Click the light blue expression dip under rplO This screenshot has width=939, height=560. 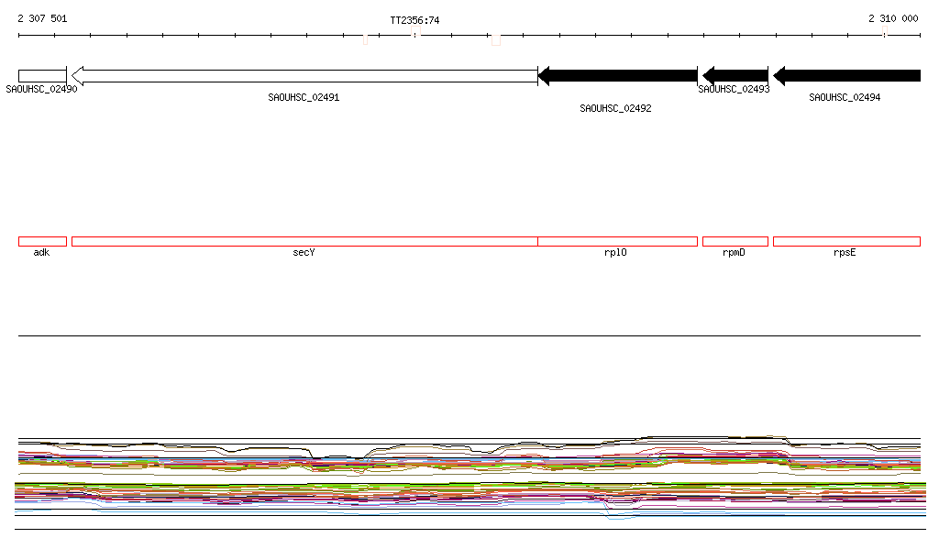pos(617,514)
